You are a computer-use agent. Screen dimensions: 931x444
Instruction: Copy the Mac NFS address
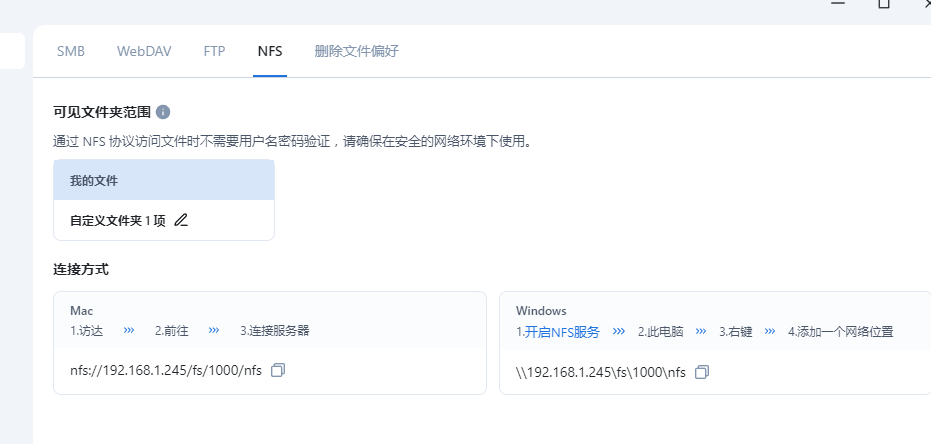(x=278, y=370)
